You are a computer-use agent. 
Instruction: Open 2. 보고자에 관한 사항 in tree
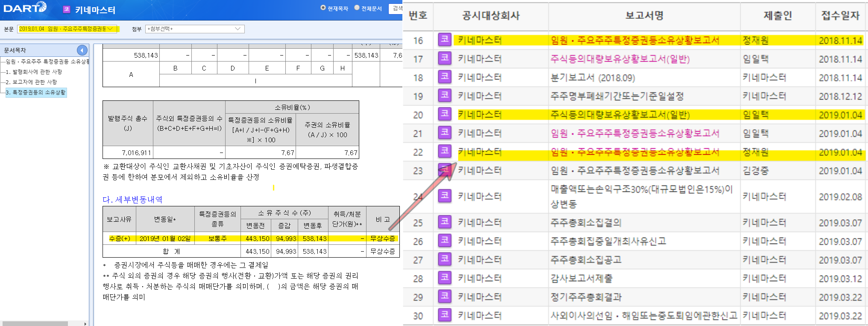click(x=31, y=82)
